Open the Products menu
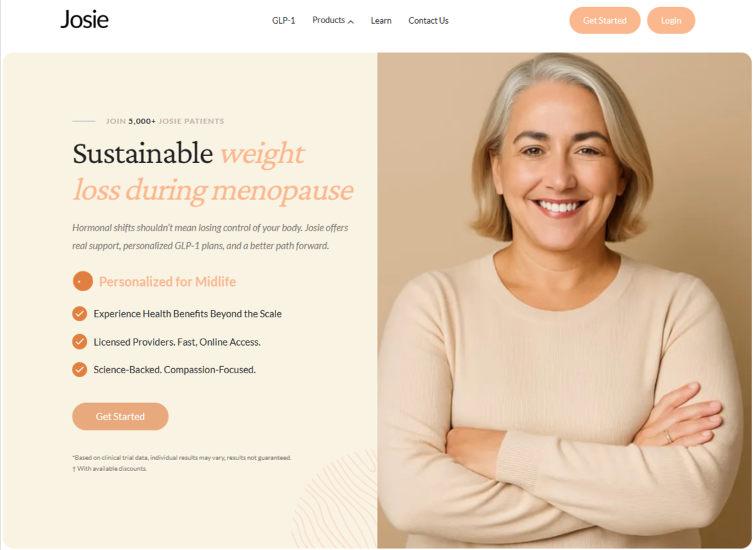Viewport: 756px width, 550px height. (333, 21)
